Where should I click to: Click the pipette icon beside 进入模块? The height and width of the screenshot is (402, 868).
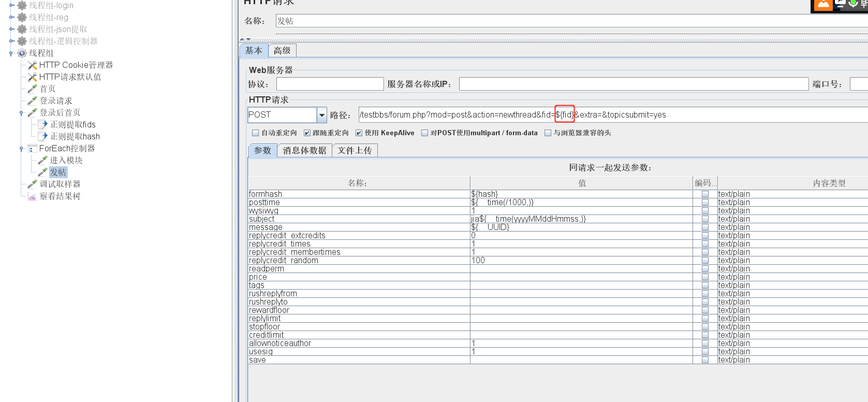click(43, 160)
